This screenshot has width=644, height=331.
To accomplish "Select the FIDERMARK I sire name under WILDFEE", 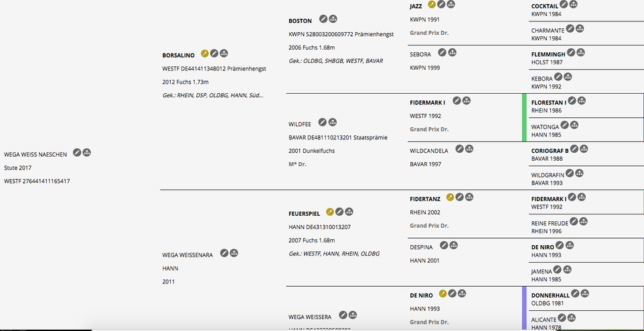I will pos(427,103).
